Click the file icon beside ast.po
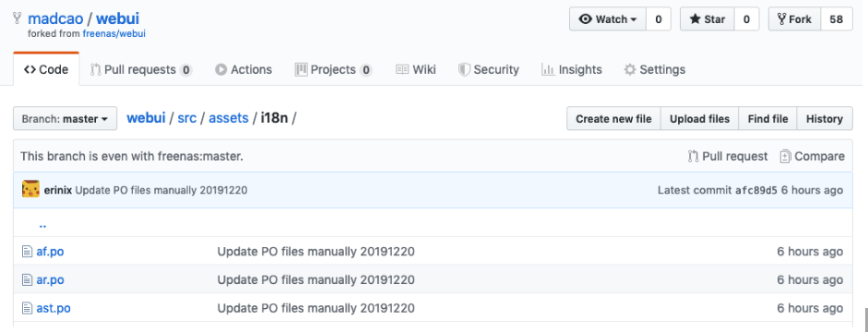The image size is (868, 332). (27, 308)
